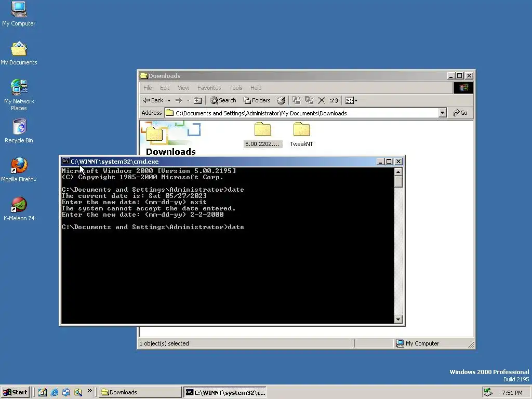Open My Network Places desktop icon
This screenshot has width=532, height=399.
coord(19,95)
